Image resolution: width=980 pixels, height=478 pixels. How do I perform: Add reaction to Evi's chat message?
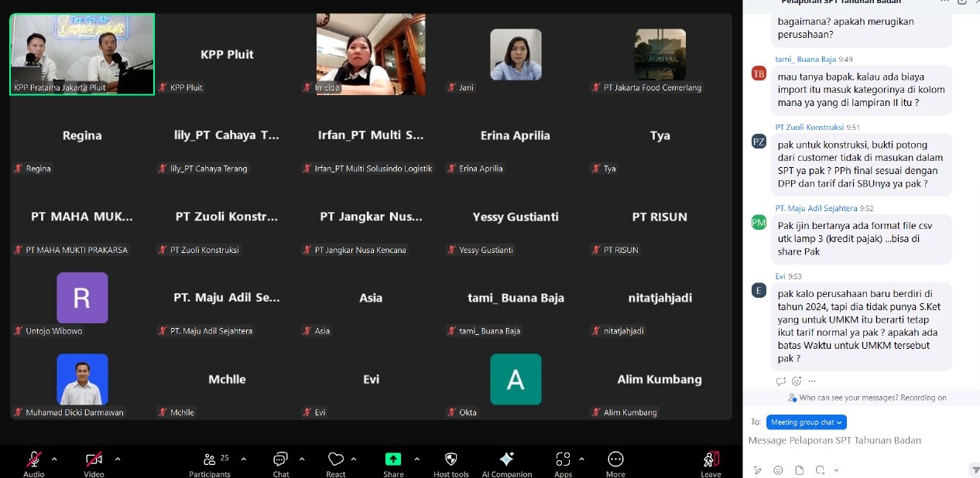point(796,381)
